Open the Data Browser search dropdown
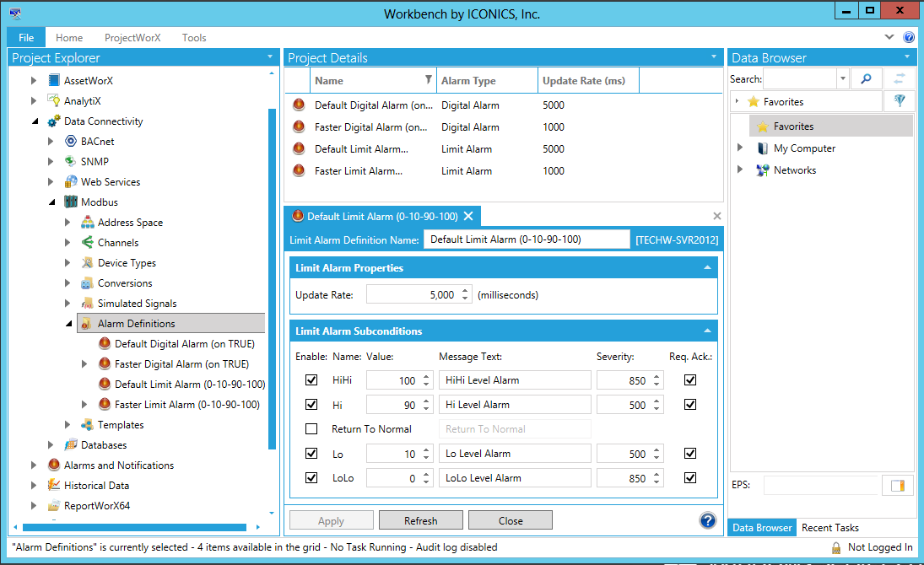This screenshot has width=924, height=565. [842, 78]
